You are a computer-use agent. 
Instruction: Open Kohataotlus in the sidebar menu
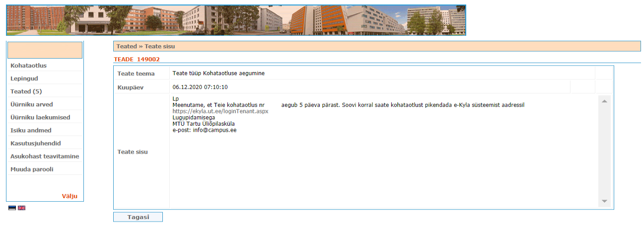[x=28, y=66]
